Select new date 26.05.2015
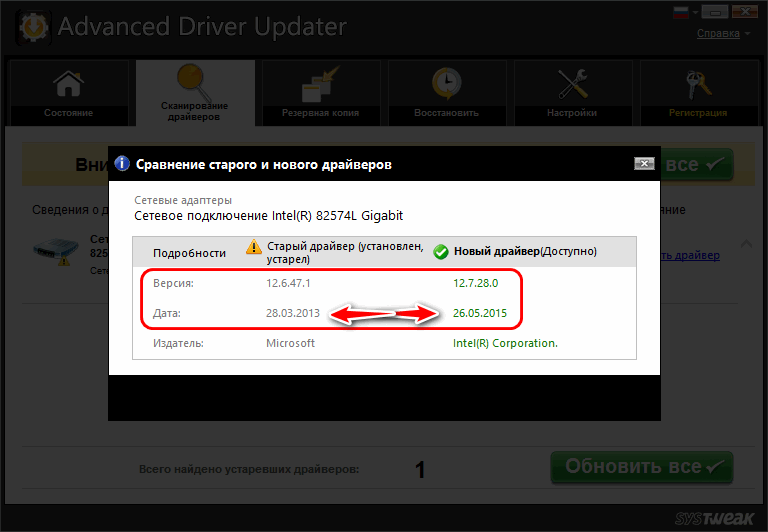Screen dimensions: 768x532 (x=480, y=313)
